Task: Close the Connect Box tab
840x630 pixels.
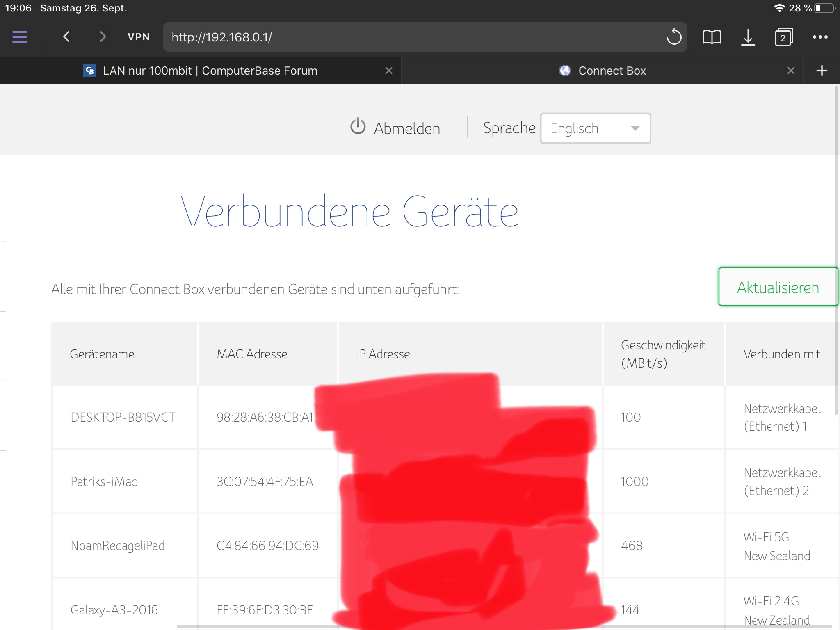Action: point(791,71)
